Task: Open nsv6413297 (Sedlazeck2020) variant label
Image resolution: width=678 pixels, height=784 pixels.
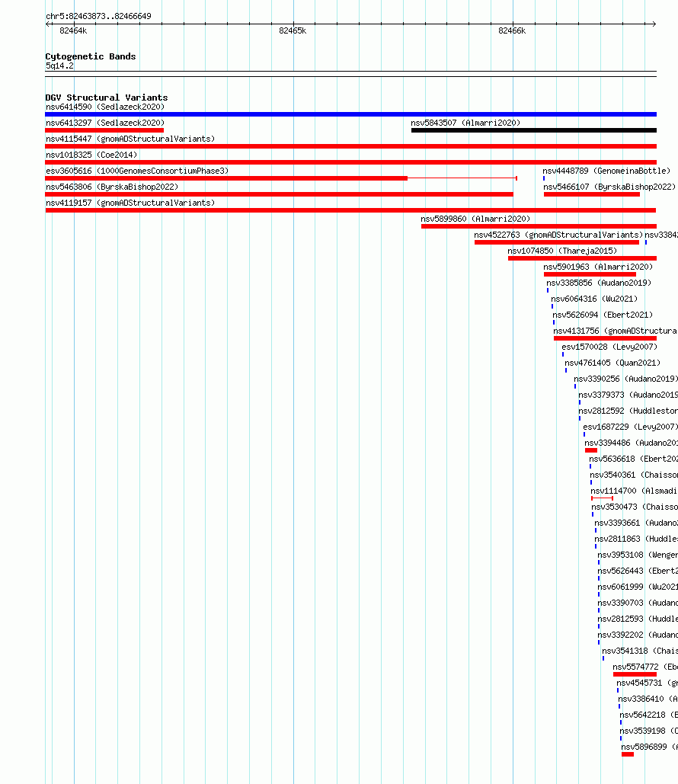Action: [x=105, y=123]
